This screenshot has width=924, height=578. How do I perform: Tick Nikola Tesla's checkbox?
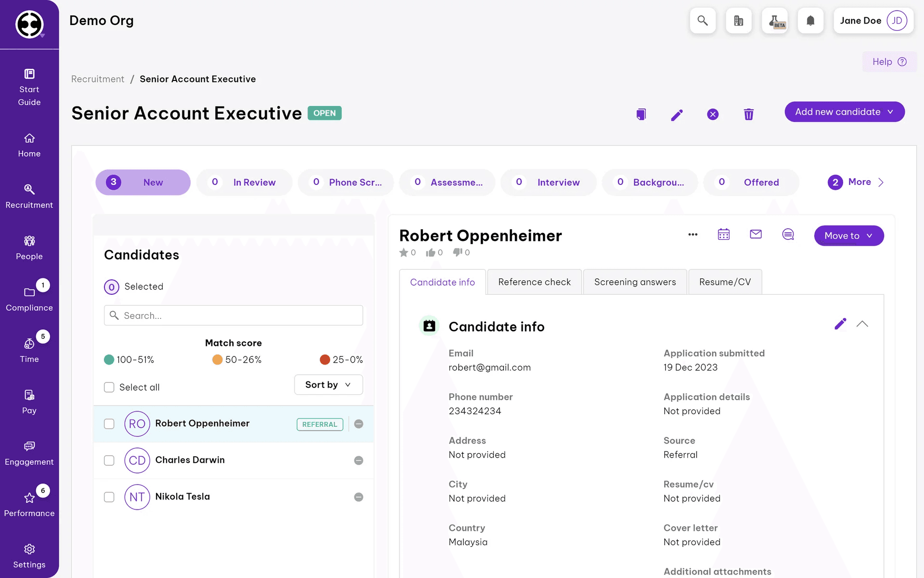click(x=109, y=497)
